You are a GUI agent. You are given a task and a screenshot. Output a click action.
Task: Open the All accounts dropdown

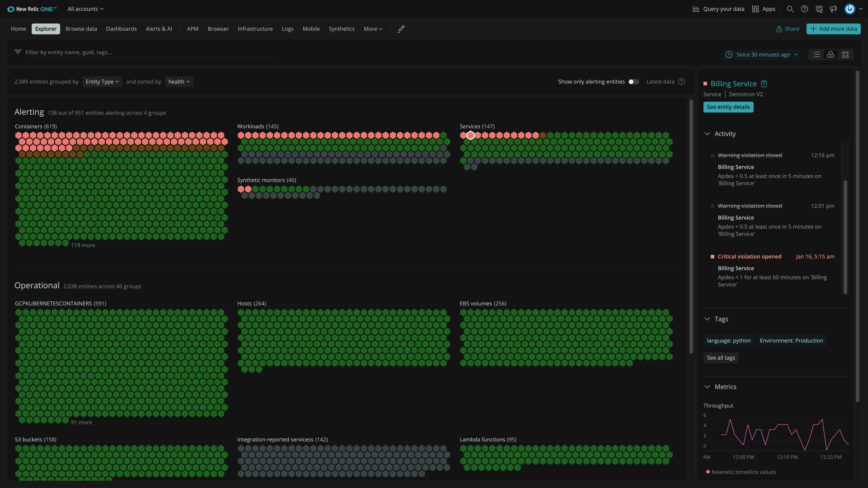pos(85,9)
